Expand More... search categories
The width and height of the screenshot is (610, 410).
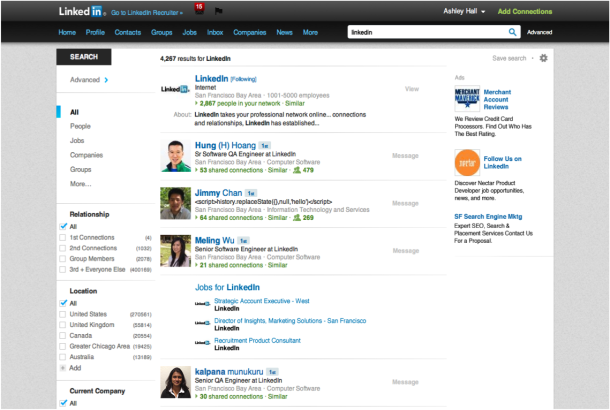[81, 184]
